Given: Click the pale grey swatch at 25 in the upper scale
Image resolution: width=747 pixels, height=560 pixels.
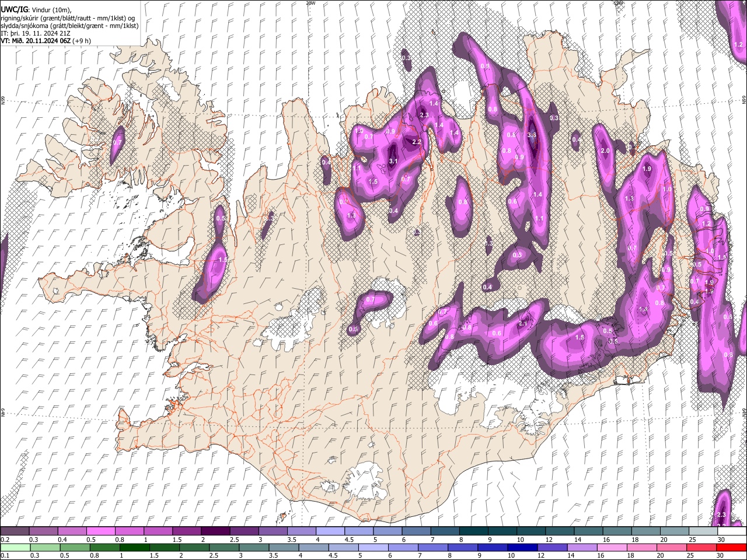Looking at the screenshot, I should (704, 531).
